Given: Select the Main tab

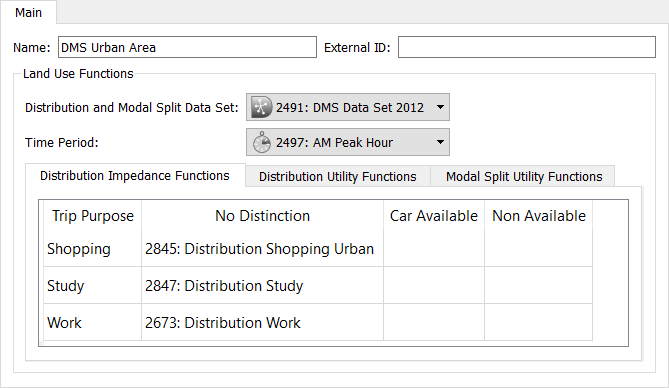Looking at the screenshot, I should coord(28,12).
